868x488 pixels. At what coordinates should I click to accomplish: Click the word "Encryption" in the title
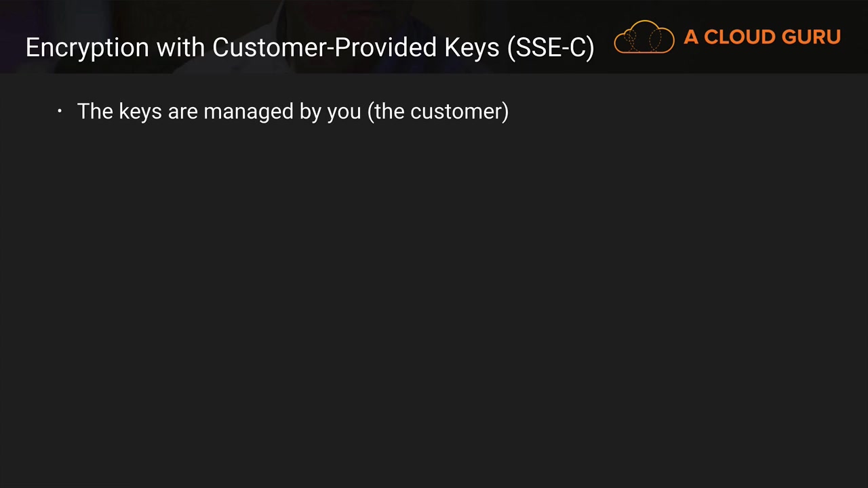[x=87, y=47]
